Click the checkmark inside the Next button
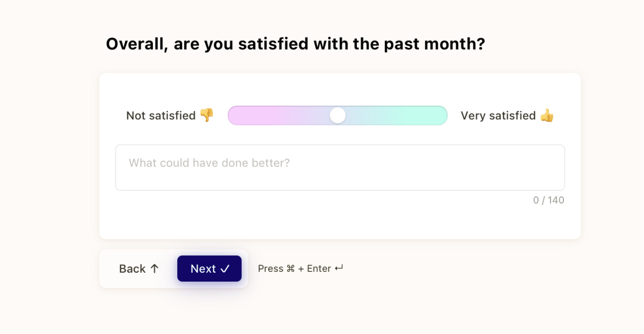Screen dimensions: 644x334 [x=225, y=269]
